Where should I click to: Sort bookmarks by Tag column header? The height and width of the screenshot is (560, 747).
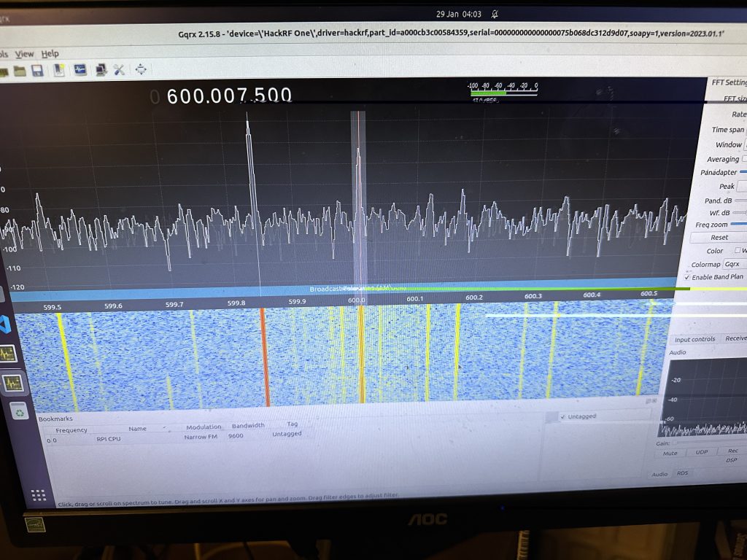[292, 424]
